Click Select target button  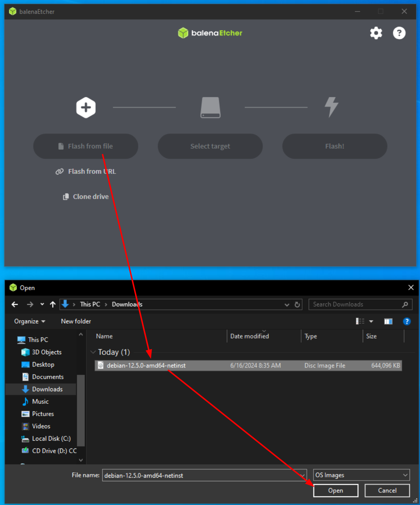point(210,146)
